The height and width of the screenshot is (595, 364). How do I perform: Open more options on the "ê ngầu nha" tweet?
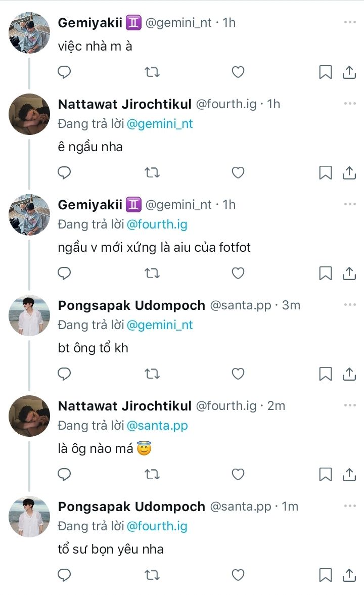coord(350,104)
